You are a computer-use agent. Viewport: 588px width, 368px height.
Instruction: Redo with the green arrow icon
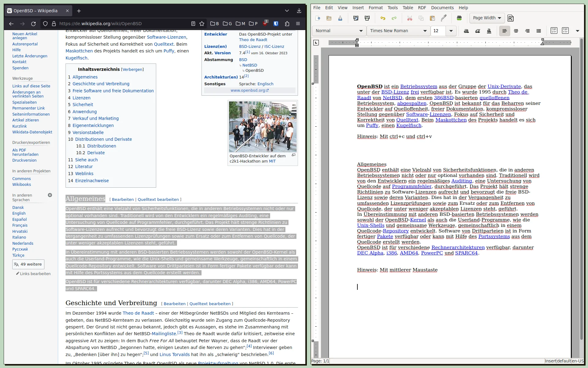(x=394, y=18)
